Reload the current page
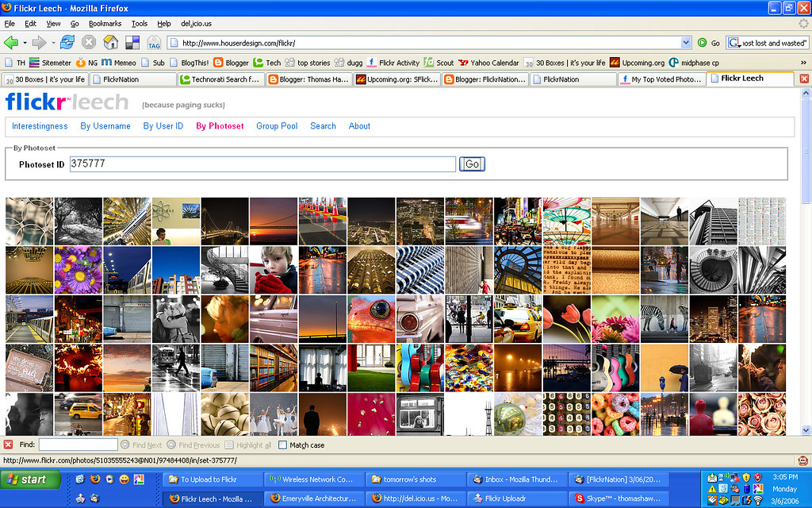 pyautogui.click(x=67, y=43)
